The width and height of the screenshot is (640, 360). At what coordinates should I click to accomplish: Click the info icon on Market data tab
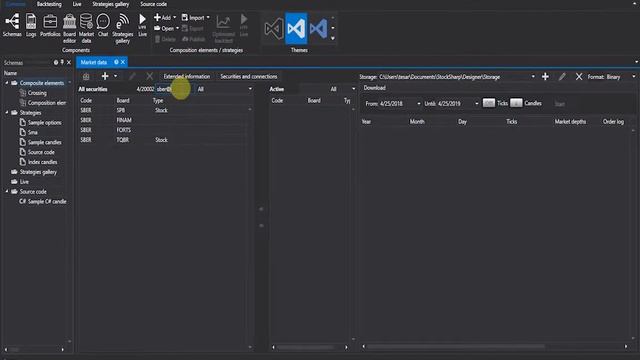(x=116, y=62)
